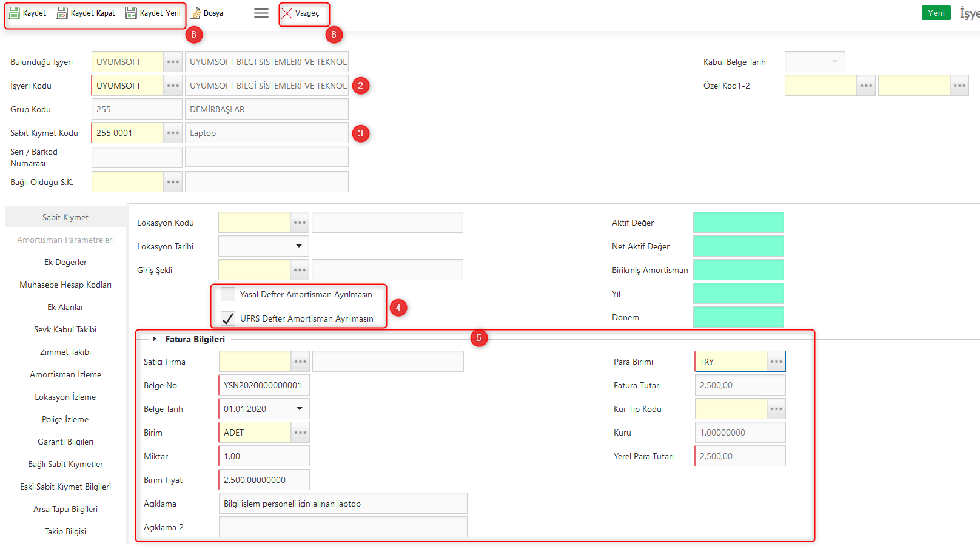Open lookup for Sabit Kıymet Kodu
The height and width of the screenshot is (549, 980).
173,133
